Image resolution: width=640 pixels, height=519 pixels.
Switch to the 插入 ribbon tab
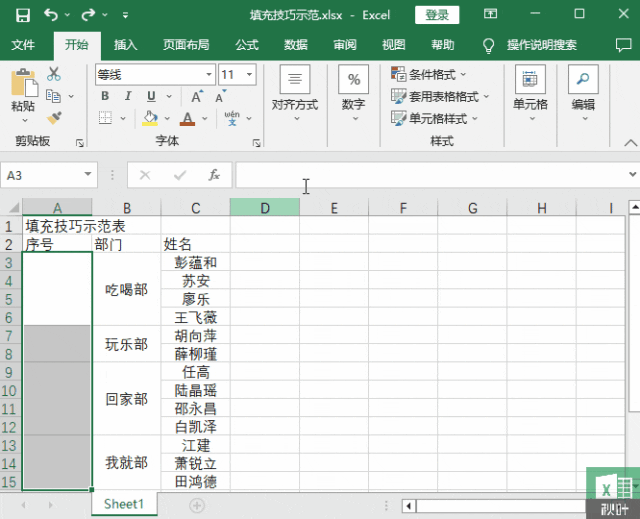[x=125, y=45]
